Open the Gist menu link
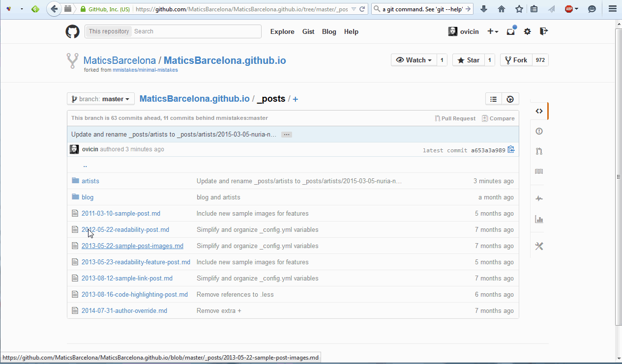This screenshot has height=364, width=622. pyautogui.click(x=308, y=31)
